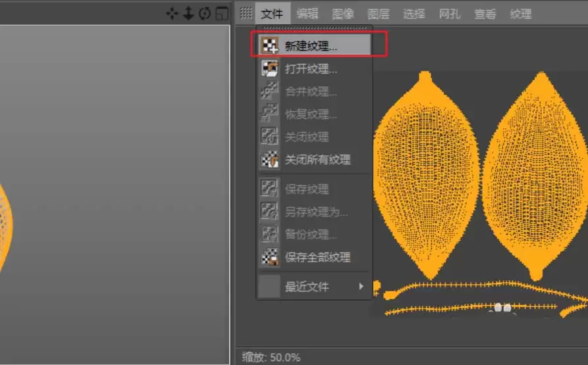588x365 pixels.
Task: Open the 纹理 menu
Action: click(x=520, y=14)
